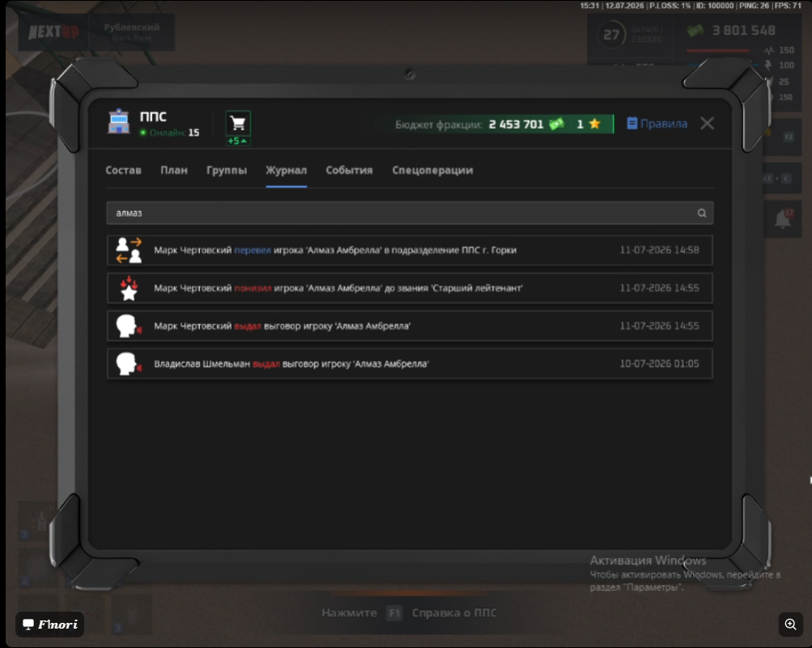
Task: Click the +5 indicator under cart
Action: (238, 141)
